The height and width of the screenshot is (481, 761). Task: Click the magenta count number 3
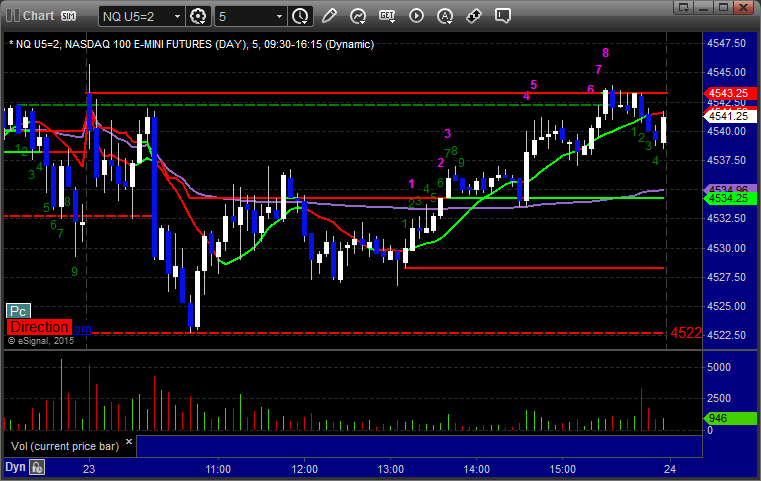tap(447, 133)
